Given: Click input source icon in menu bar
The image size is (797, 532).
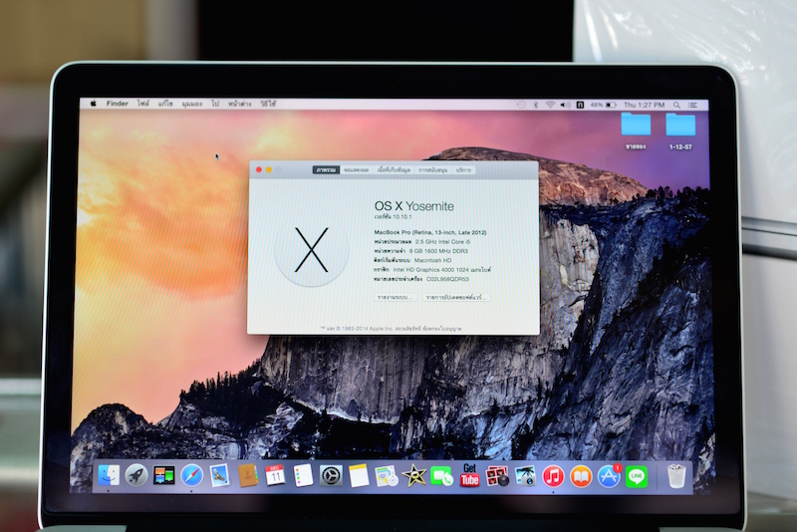Looking at the screenshot, I should (x=580, y=105).
